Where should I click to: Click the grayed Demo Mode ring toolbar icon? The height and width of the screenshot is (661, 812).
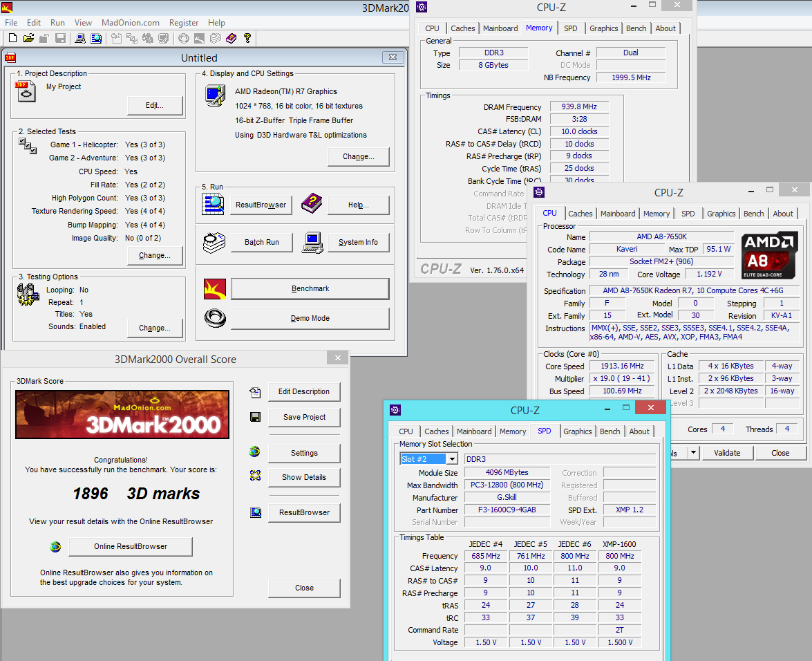coord(183,38)
